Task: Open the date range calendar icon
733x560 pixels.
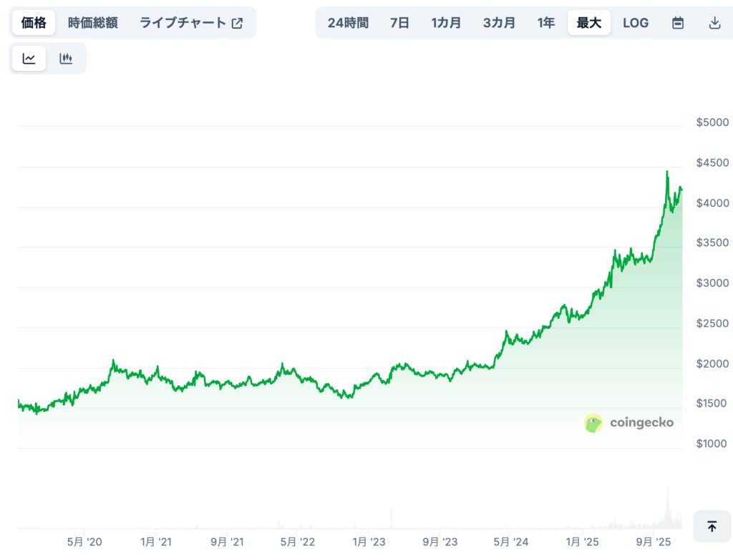Action: coord(678,22)
